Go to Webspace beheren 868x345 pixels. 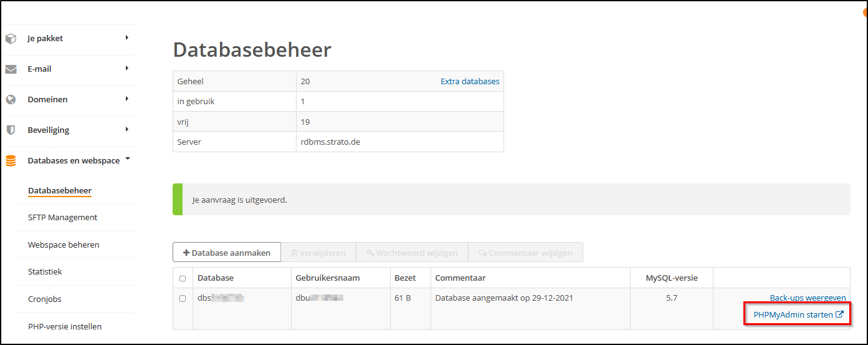click(64, 245)
